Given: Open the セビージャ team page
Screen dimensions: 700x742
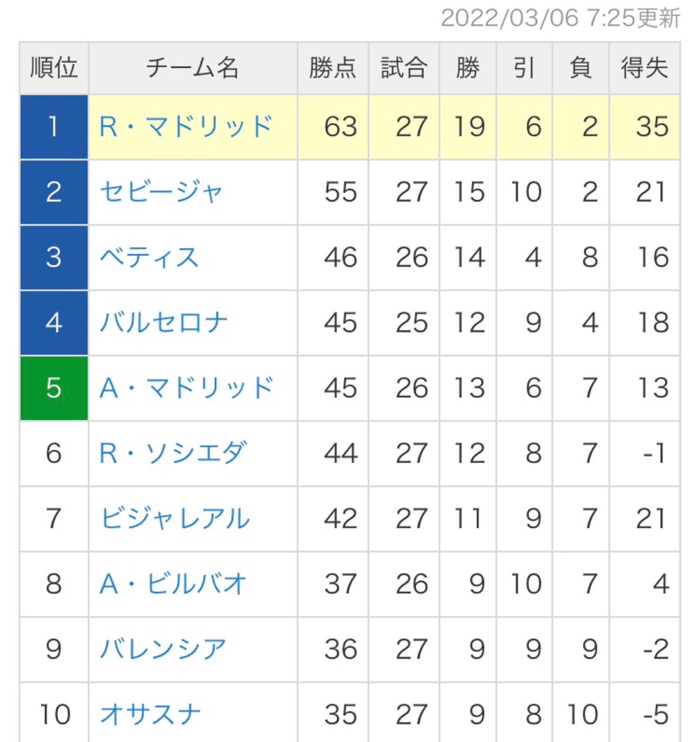Looking at the screenshot, I should click(x=161, y=192).
